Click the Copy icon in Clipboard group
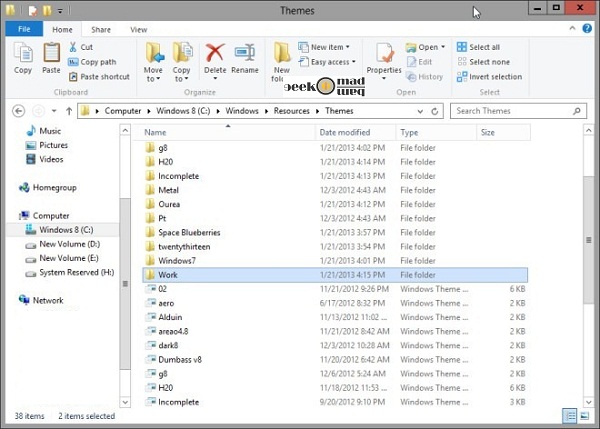 tap(23, 53)
